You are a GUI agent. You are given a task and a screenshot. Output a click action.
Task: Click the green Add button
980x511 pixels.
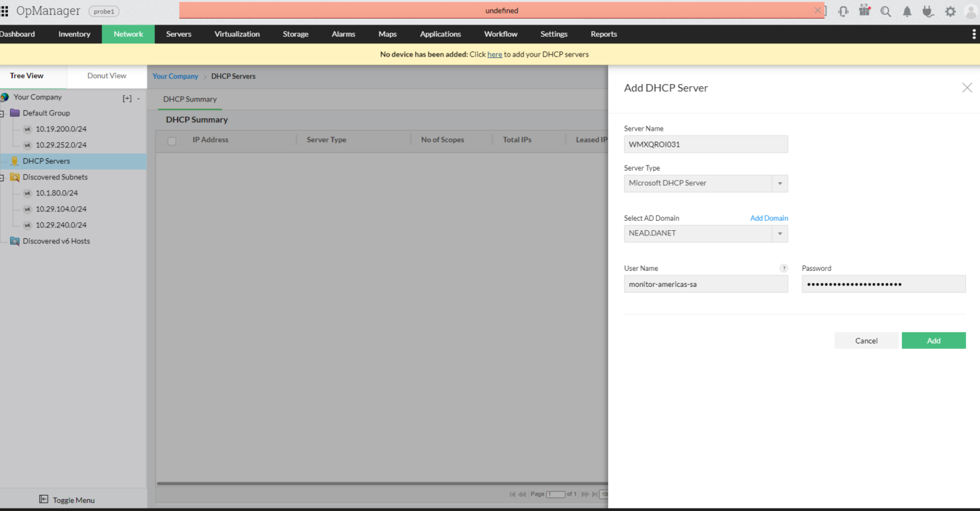[x=934, y=340]
